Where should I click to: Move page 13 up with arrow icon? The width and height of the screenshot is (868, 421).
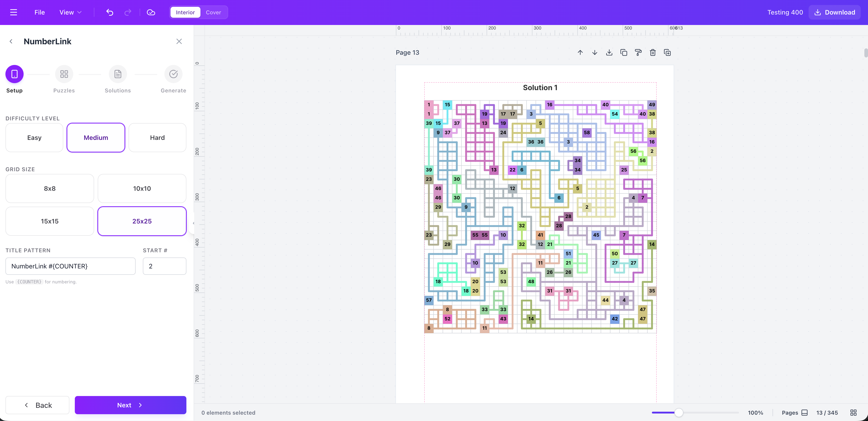580,53
